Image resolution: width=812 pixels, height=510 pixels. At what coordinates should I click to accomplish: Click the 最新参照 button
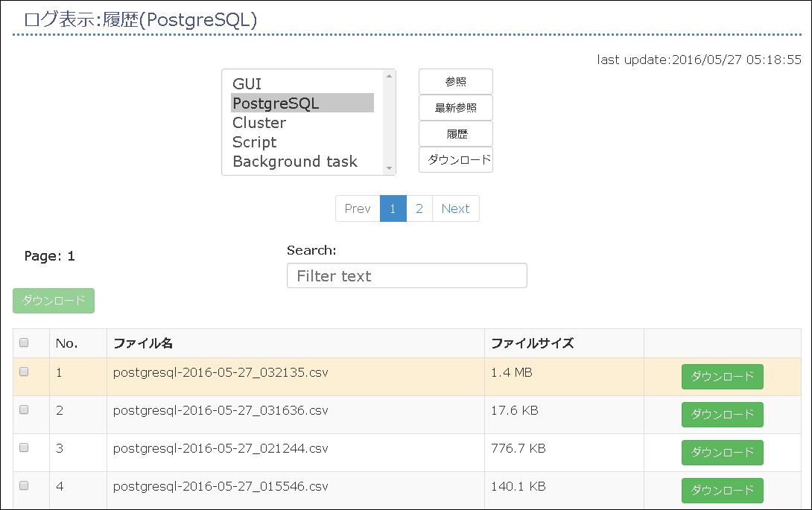click(456, 108)
